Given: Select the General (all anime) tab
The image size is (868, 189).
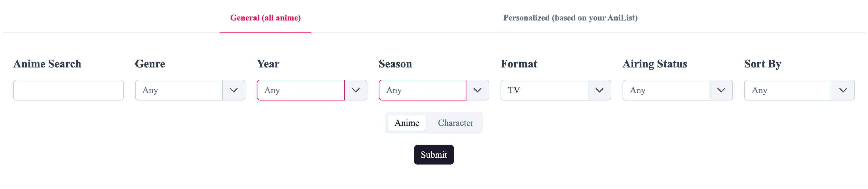Looking at the screenshot, I should pos(266,18).
